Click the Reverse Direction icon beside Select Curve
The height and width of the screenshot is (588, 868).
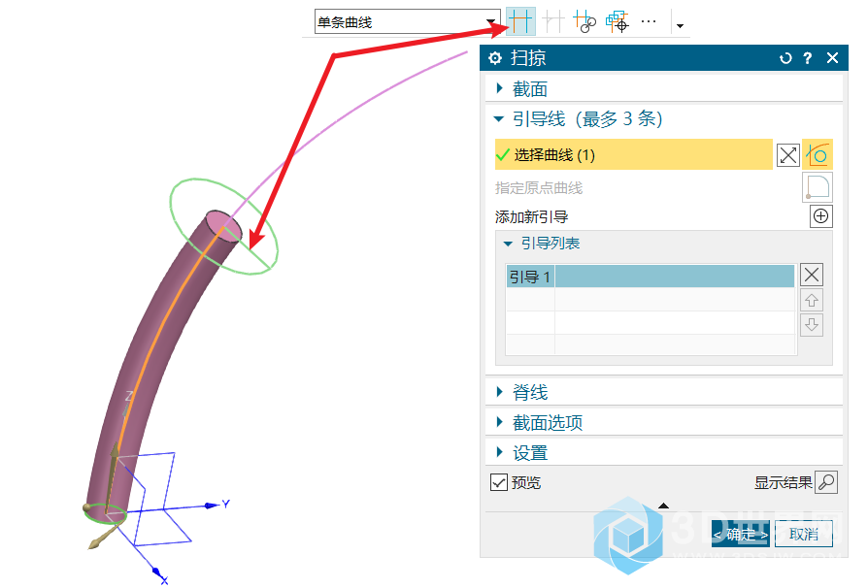click(x=787, y=155)
